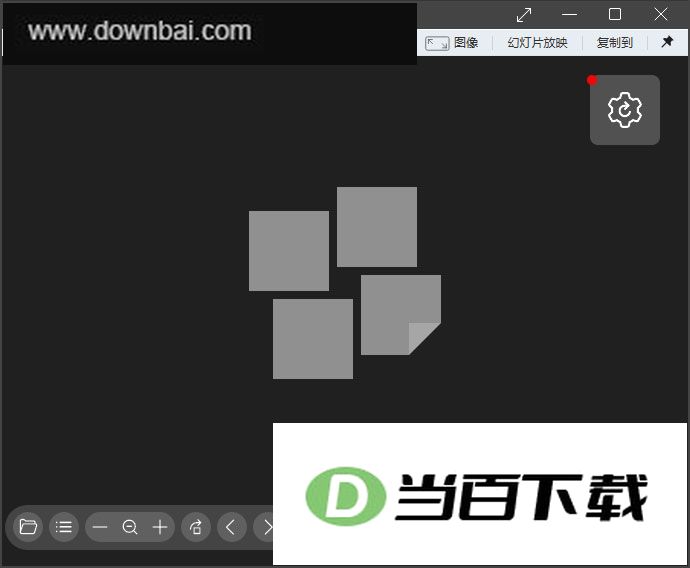Open the 复制到 menu
This screenshot has width=690, height=568.
614,43
